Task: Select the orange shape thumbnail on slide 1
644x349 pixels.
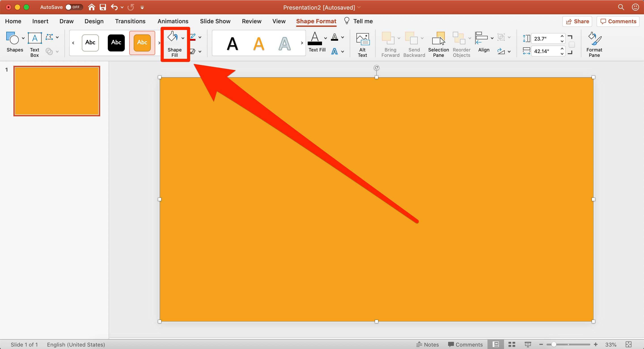Action: (57, 90)
